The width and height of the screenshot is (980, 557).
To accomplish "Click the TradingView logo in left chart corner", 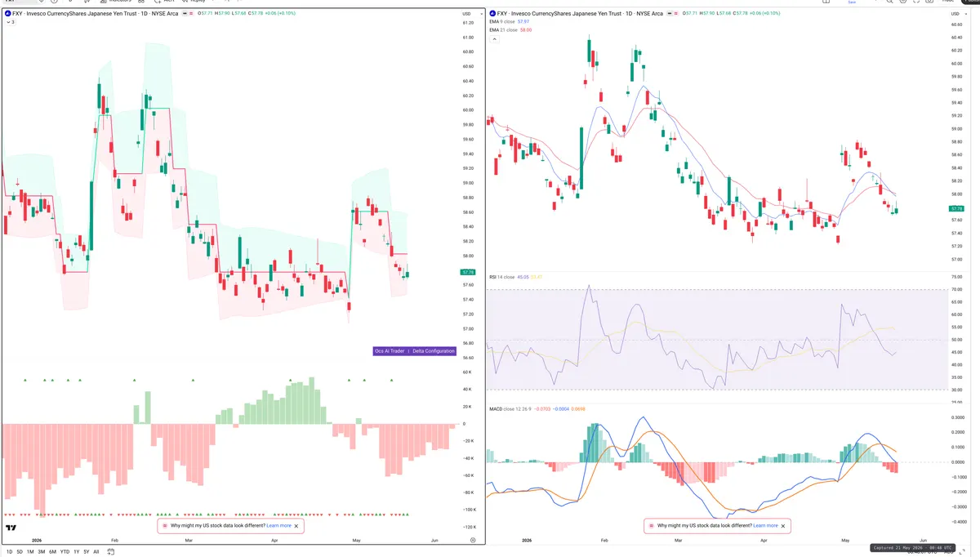I will click(11, 528).
